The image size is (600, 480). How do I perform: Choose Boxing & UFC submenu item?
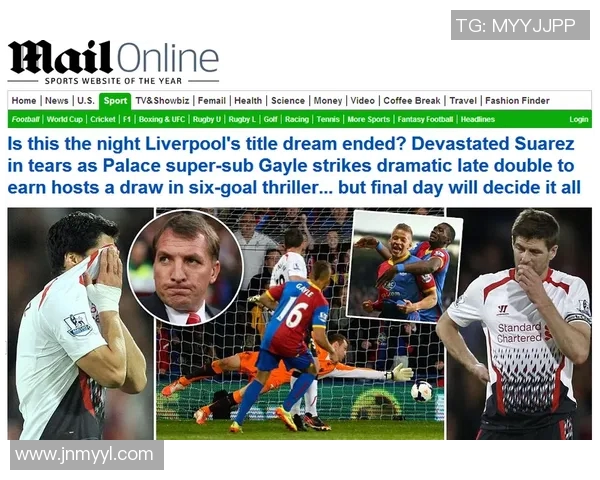tap(162, 119)
